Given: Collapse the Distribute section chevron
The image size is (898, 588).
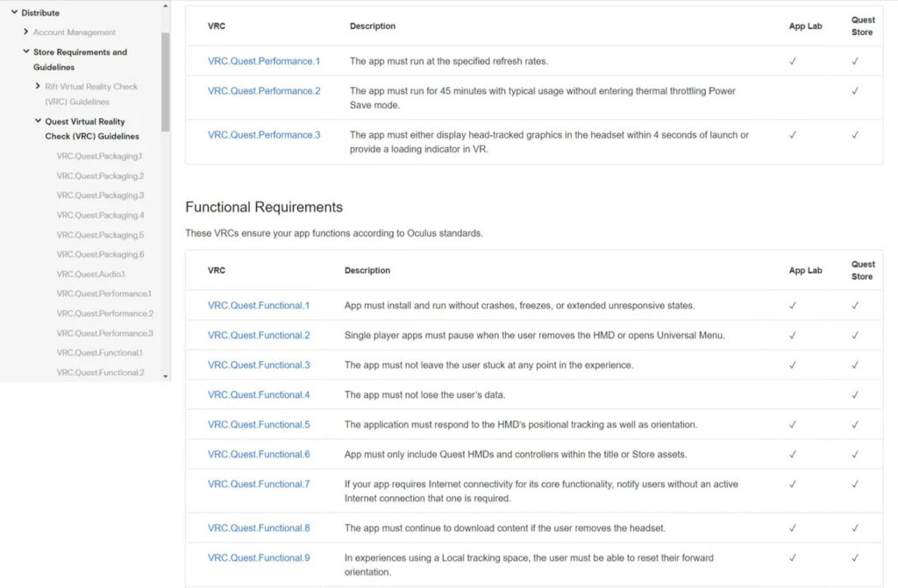Looking at the screenshot, I should point(14,12).
